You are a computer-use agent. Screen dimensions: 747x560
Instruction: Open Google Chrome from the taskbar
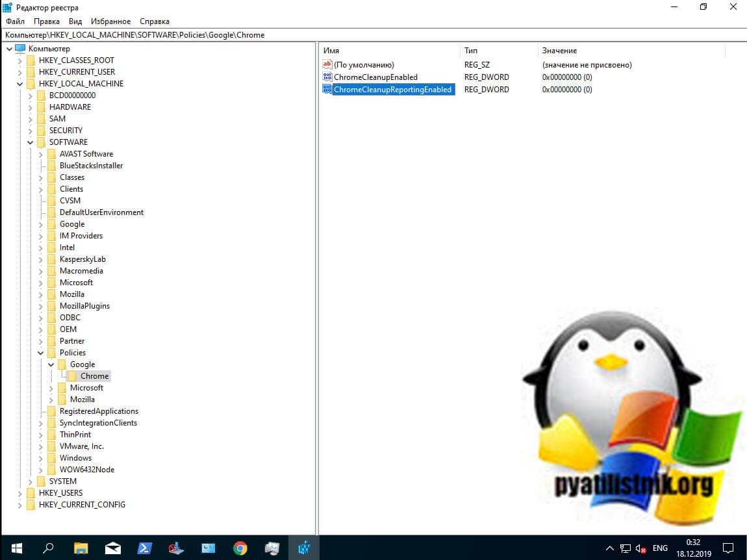click(x=240, y=548)
